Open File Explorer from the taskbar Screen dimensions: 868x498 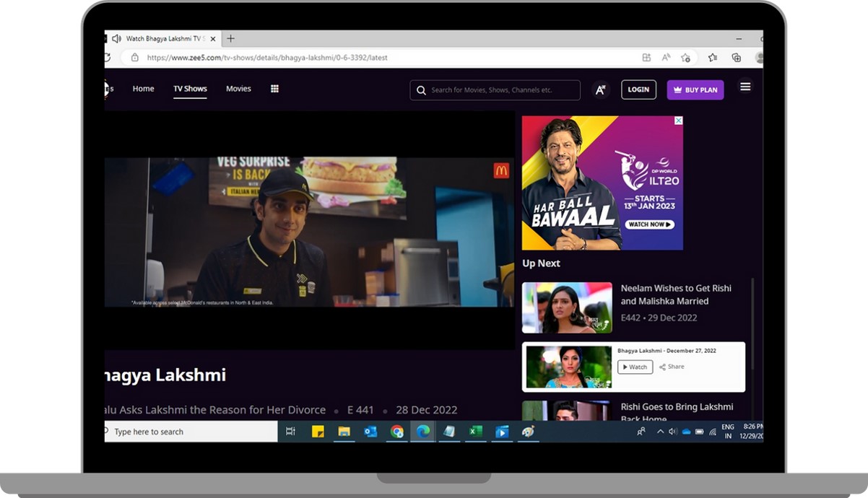[x=344, y=432]
